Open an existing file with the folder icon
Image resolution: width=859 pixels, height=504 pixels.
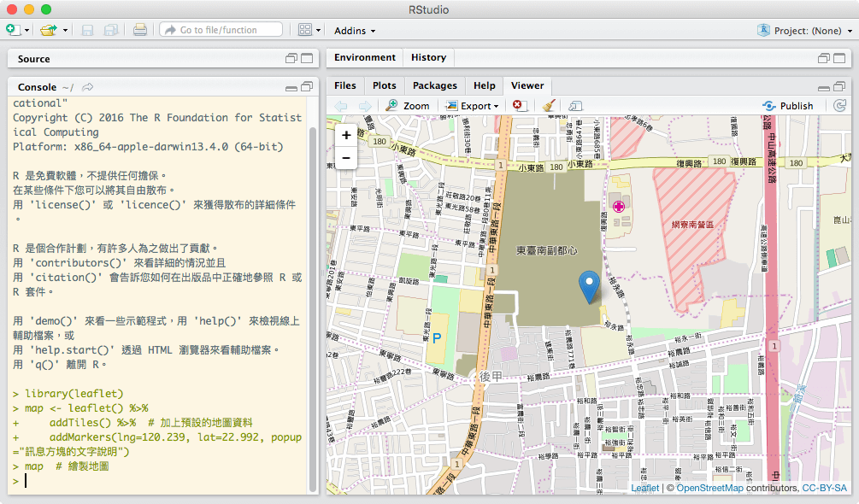click(x=47, y=30)
